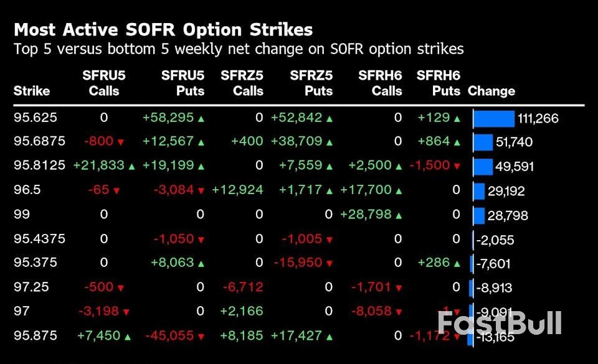This screenshot has height=364, width=598.
Task: Select the Strike column header
Action: coord(31,91)
